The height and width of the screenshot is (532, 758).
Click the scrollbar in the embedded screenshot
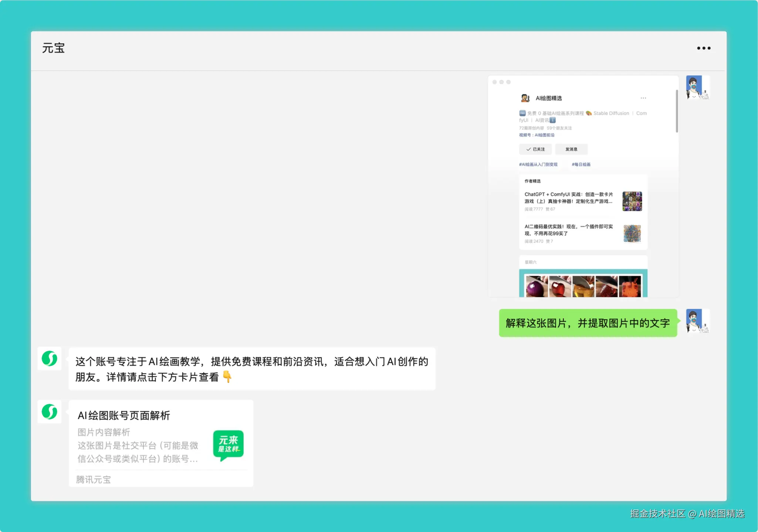(x=677, y=111)
